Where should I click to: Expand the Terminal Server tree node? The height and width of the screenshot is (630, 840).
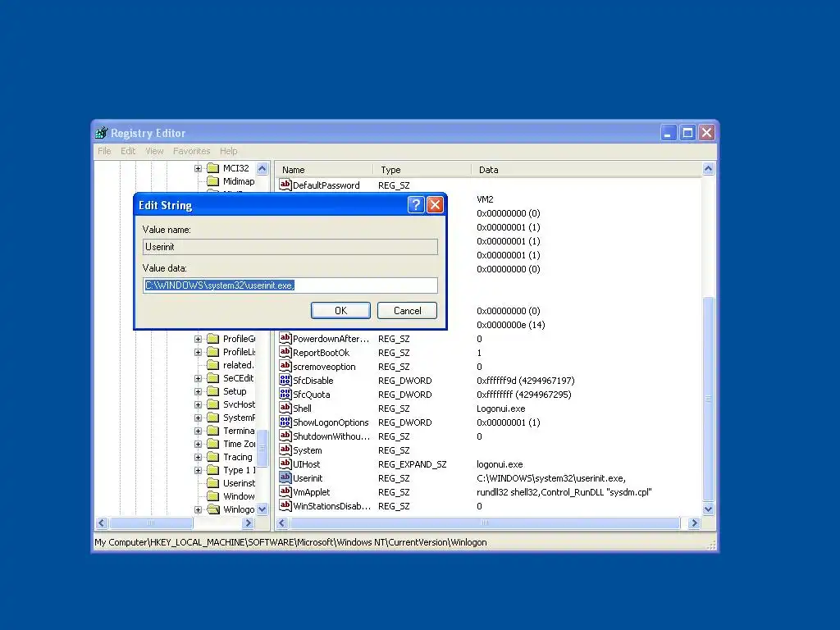[198, 431]
